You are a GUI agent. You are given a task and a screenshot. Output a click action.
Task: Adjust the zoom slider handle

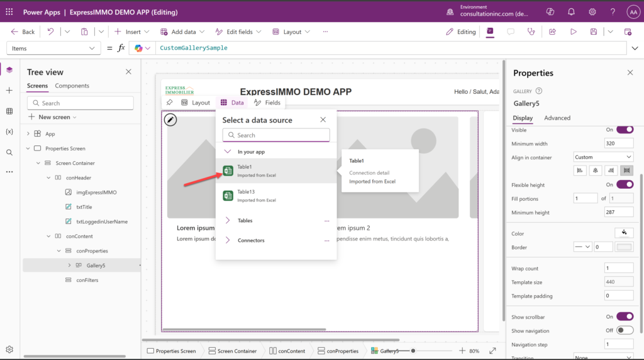pos(413,351)
